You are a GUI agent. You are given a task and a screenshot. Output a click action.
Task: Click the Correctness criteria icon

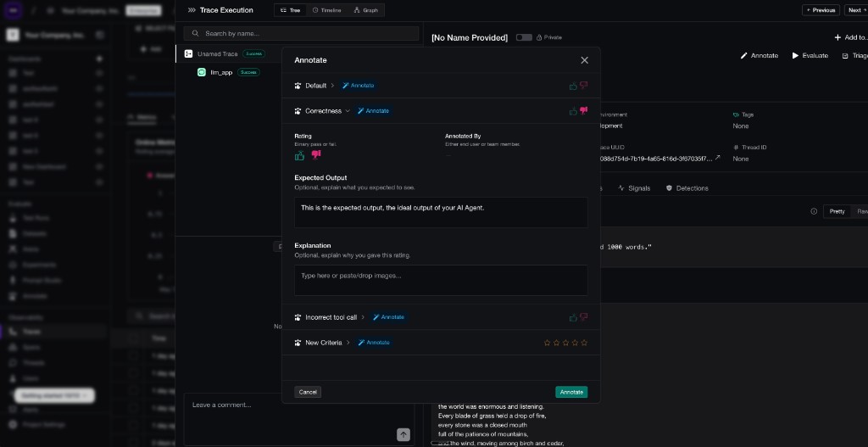coord(298,111)
